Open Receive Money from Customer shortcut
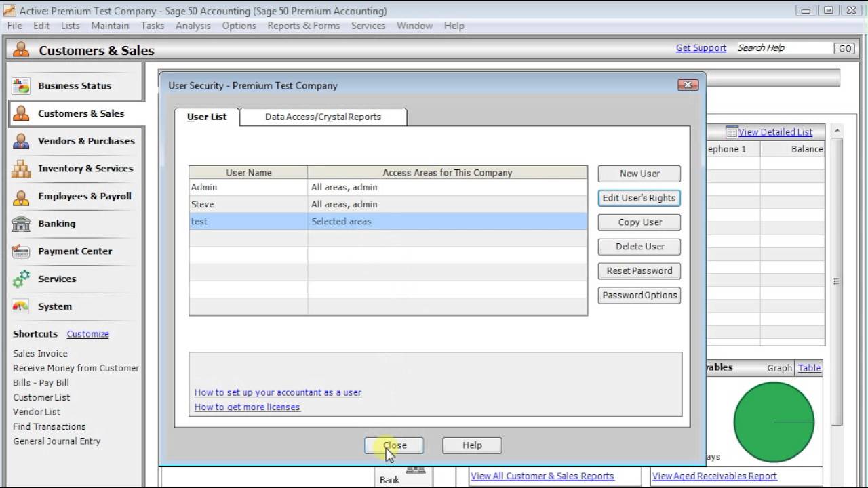The width and height of the screenshot is (868, 488). point(76,368)
